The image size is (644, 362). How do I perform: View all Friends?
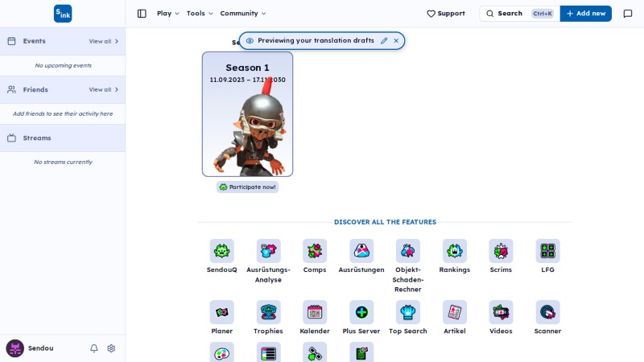point(104,89)
